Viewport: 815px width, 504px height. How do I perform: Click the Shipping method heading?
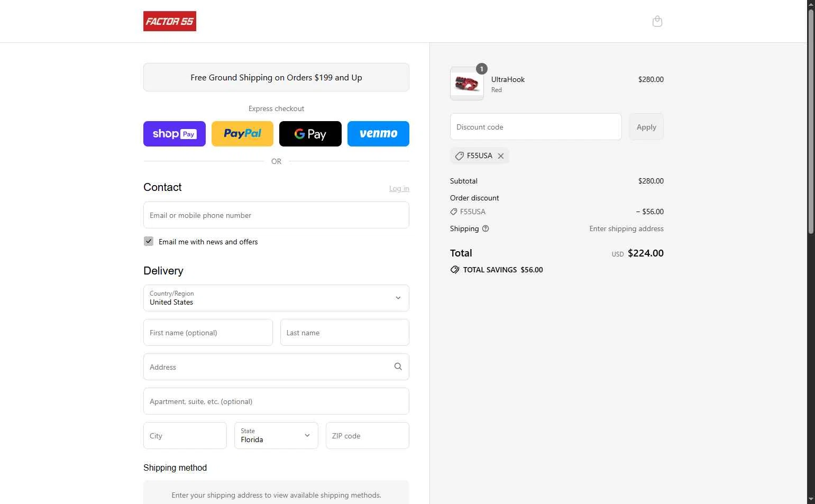click(x=175, y=468)
